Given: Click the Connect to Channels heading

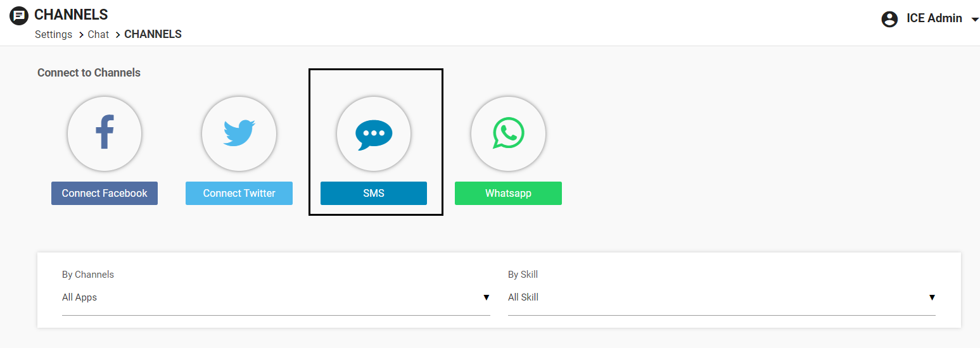Looking at the screenshot, I should 89,73.
